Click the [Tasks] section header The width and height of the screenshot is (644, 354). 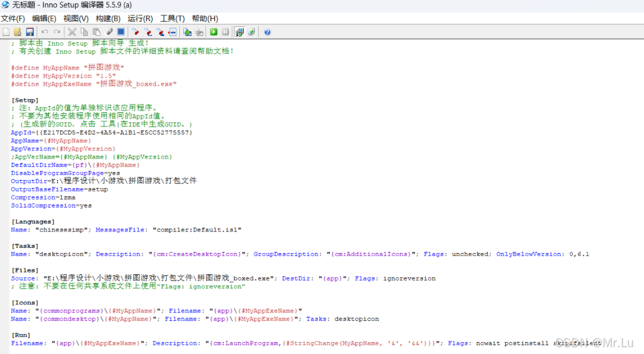[24, 246]
